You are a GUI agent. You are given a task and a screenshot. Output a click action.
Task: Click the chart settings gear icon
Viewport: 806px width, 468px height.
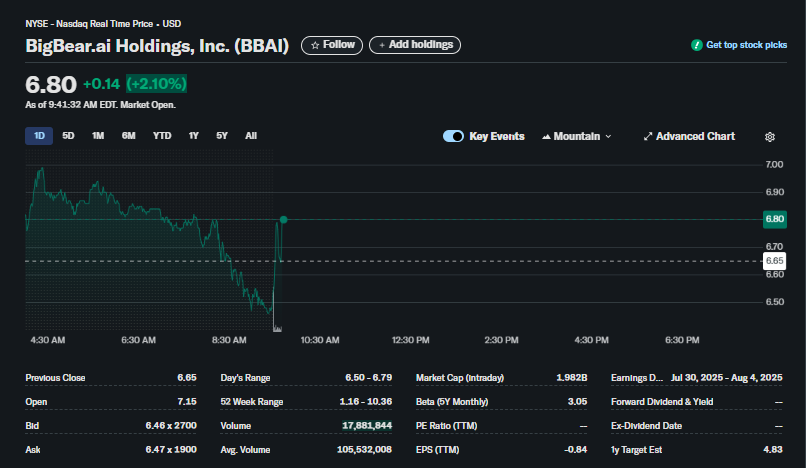[770, 137]
